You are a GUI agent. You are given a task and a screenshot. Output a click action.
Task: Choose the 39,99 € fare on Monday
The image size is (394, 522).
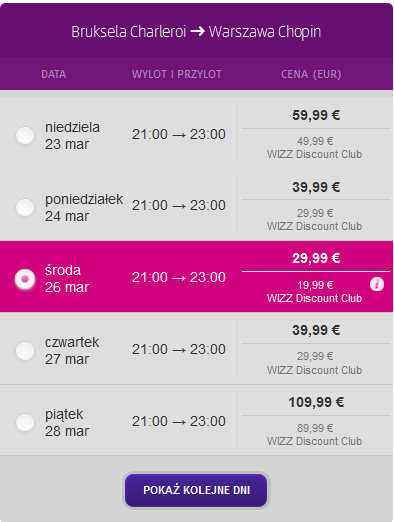click(316, 187)
